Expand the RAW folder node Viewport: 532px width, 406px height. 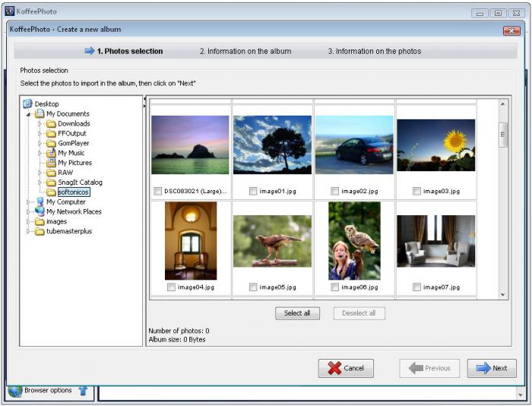point(40,173)
